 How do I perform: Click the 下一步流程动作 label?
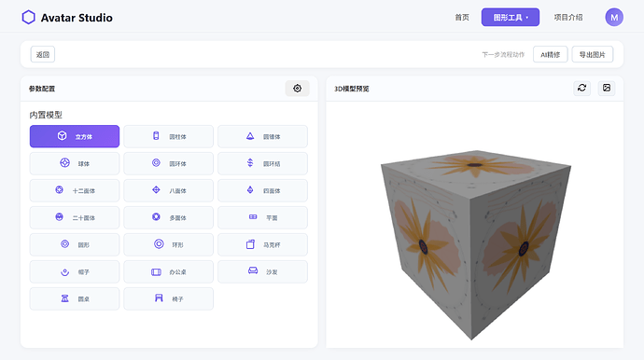503,55
